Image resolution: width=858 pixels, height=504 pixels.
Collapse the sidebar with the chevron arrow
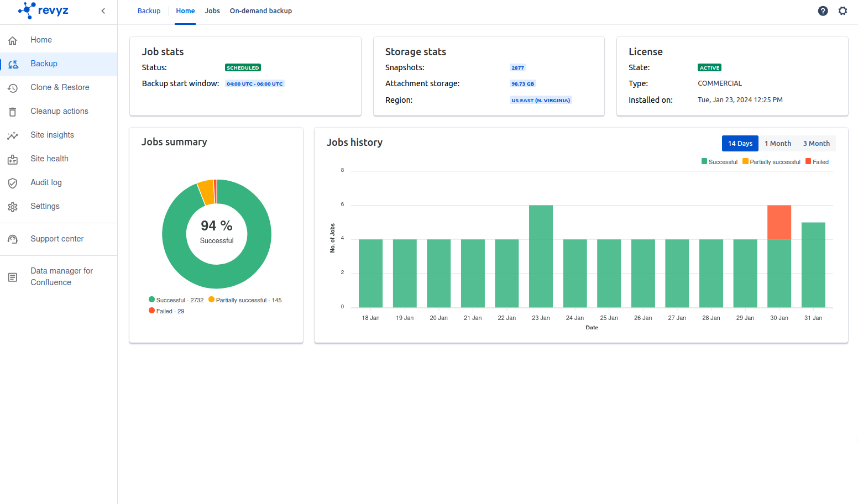[103, 11]
